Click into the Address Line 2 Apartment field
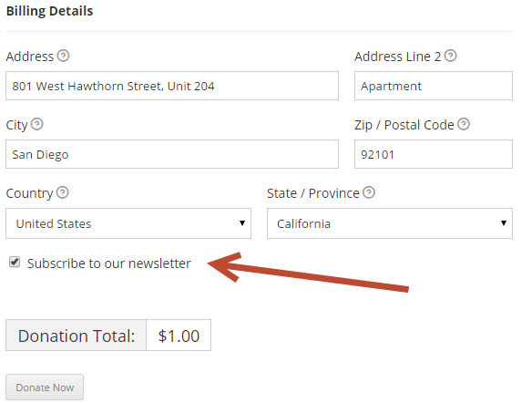This screenshot has height=403, width=532. pyautogui.click(x=434, y=86)
